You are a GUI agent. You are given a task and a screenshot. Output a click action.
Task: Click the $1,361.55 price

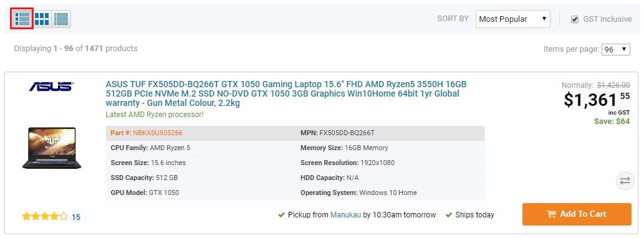(597, 100)
